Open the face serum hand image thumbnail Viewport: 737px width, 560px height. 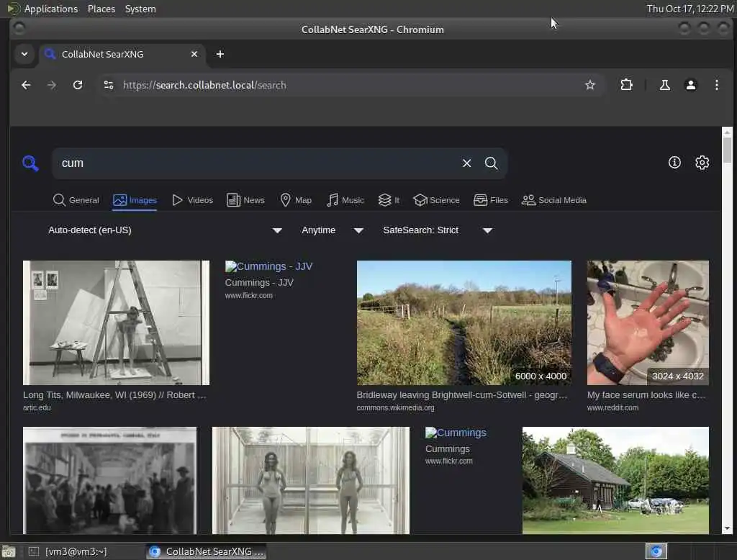[648, 322]
